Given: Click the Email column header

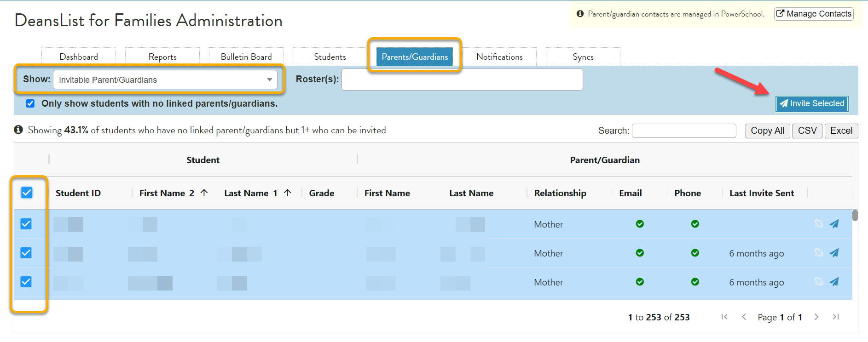Looking at the screenshot, I should pyautogui.click(x=631, y=193).
